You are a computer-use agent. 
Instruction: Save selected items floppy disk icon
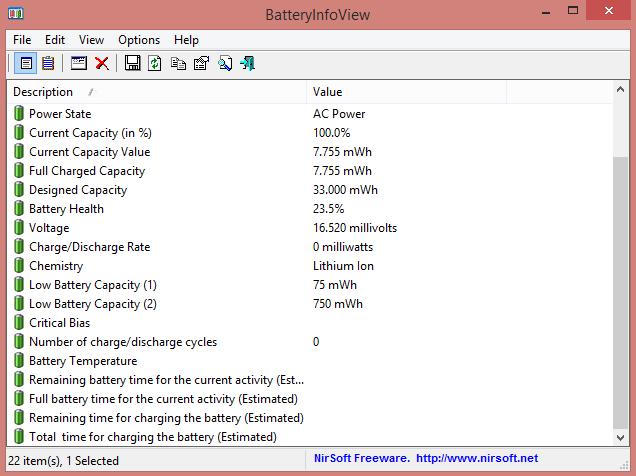pyautogui.click(x=132, y=63)
